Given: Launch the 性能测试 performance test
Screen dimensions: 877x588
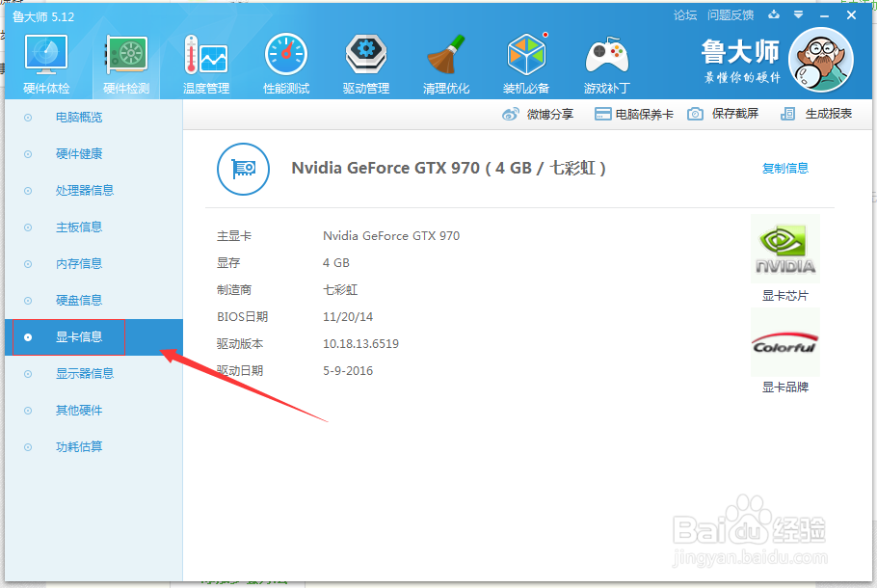Looking at the screenshot, I should (x=286, y=55).
